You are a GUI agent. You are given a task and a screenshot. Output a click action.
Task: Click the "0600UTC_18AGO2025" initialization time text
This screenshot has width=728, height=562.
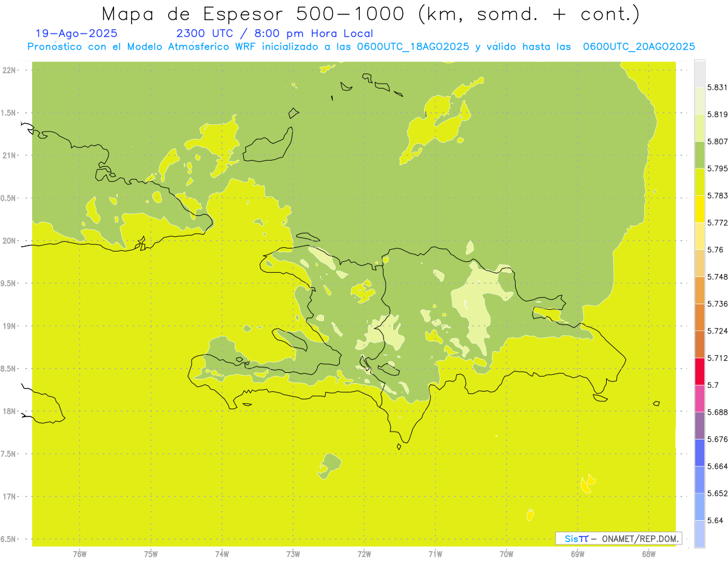click(x=413, y=47)
